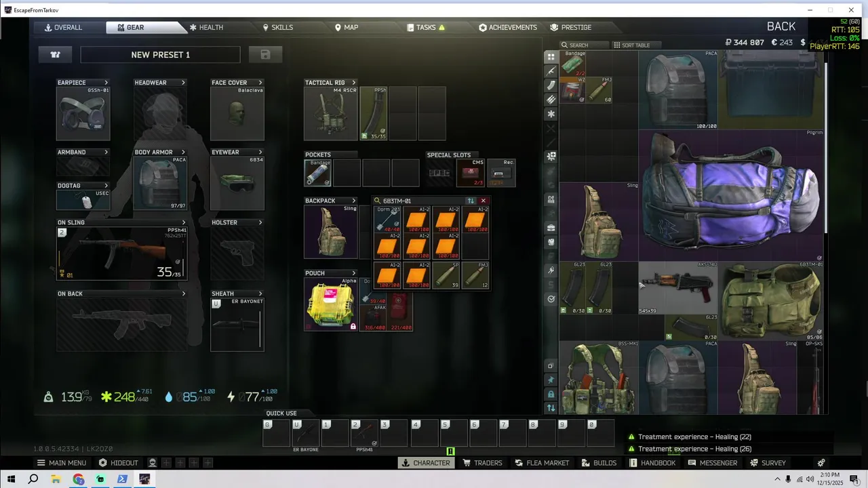Image resolution: width=868 pixels, height=488 pixels.
Task: Click the sort button in 6B3TM-01 container window
Action: pos(471,201)
